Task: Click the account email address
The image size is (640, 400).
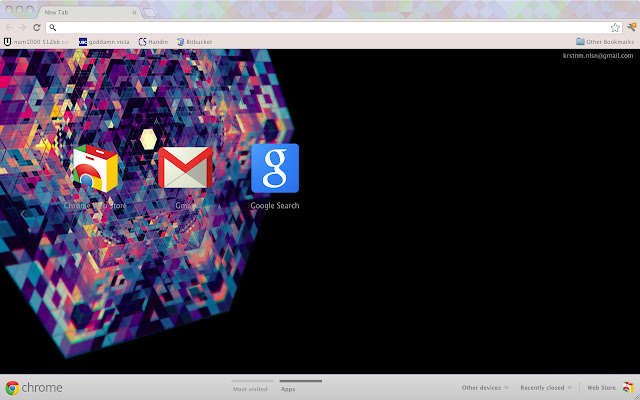Action: click(597, 56)
